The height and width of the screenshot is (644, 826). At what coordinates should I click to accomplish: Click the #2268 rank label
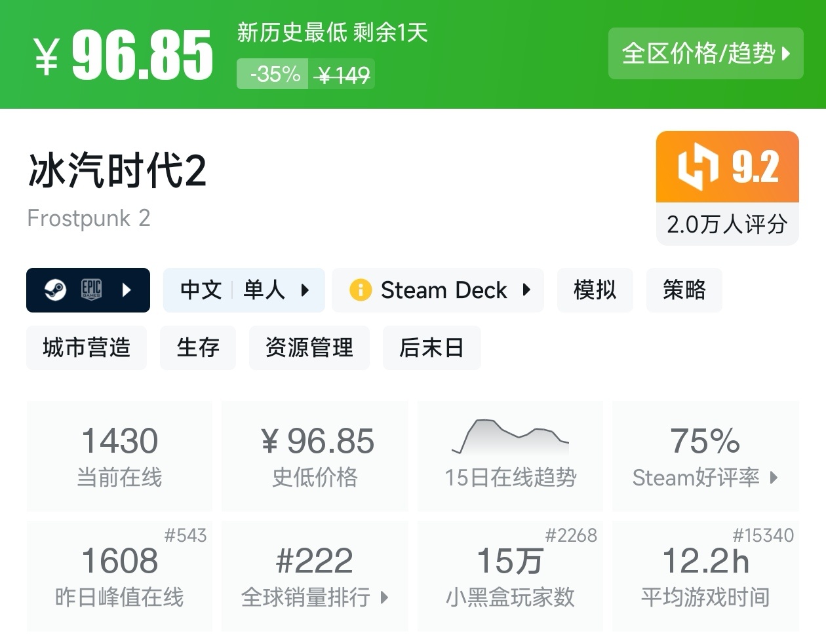click(x=571, y=535)
